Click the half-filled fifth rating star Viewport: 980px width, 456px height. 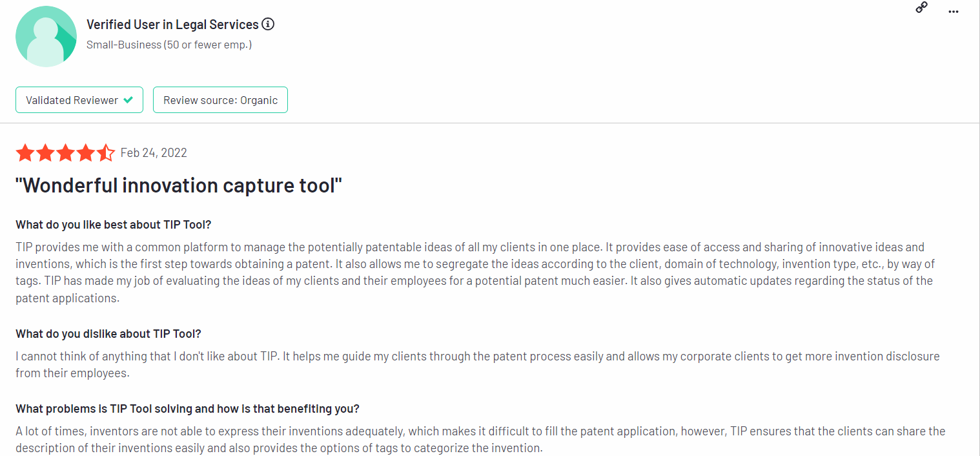pyautogui.click(x=105, y=153)
